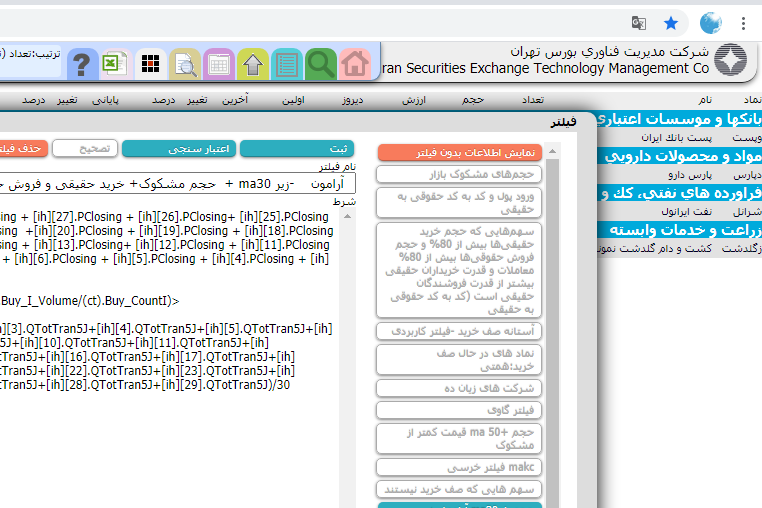Bookmark this page with the star icon
The image size is (762, 508).
coord(671,22)
